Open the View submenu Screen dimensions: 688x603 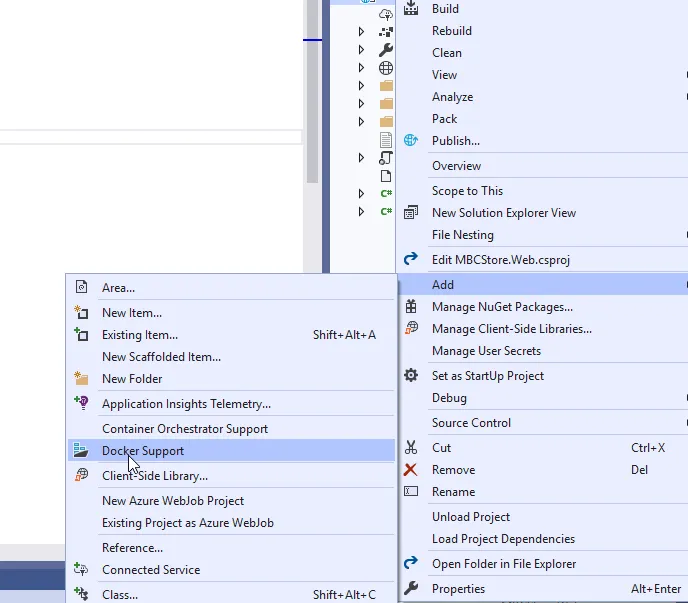click(x=542, y=75)
